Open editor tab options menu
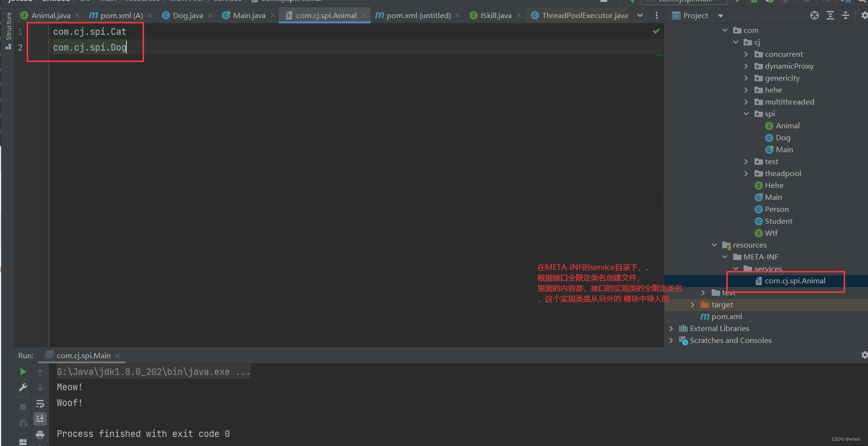This screenshot has height=446, width=868. pos(657,16)
